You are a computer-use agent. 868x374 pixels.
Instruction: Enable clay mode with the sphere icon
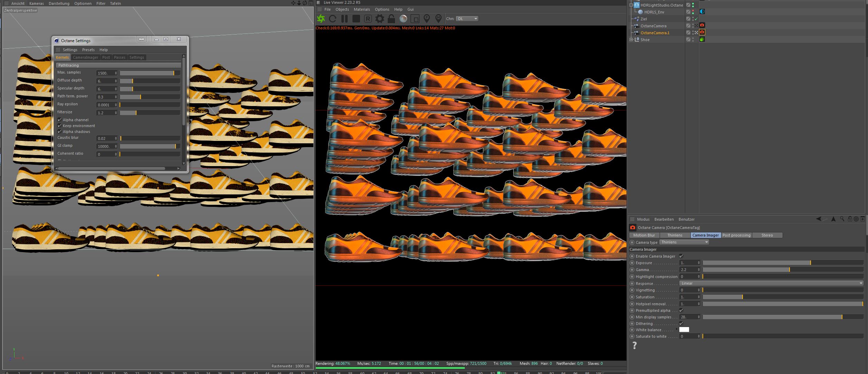coord(403,19)
